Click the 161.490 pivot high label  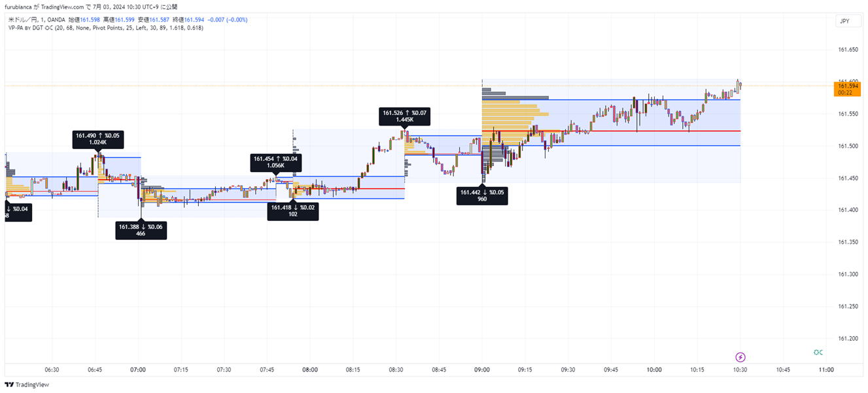click(98, 139)
